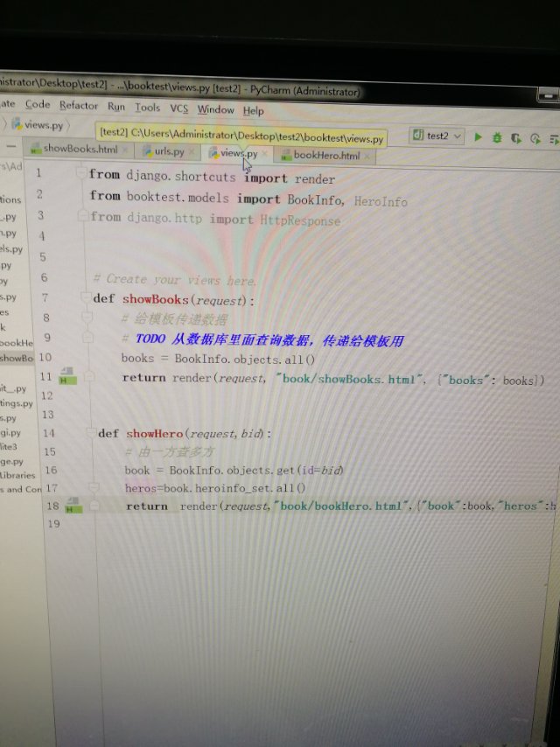This screenshot has width=560, height=747.
Task: Toggle the comment fold marker at line 8
Action: (87, 317)
